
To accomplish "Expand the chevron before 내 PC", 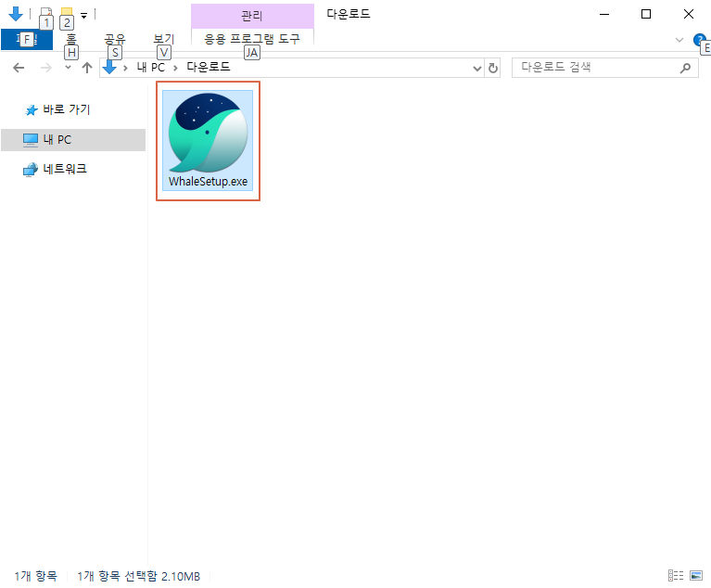I will click(125, 68).
